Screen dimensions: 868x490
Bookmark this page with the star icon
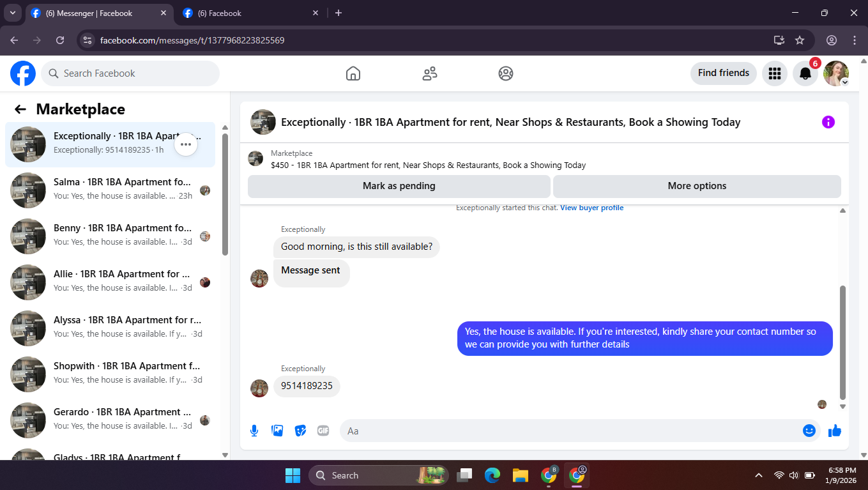coord(800,40)
